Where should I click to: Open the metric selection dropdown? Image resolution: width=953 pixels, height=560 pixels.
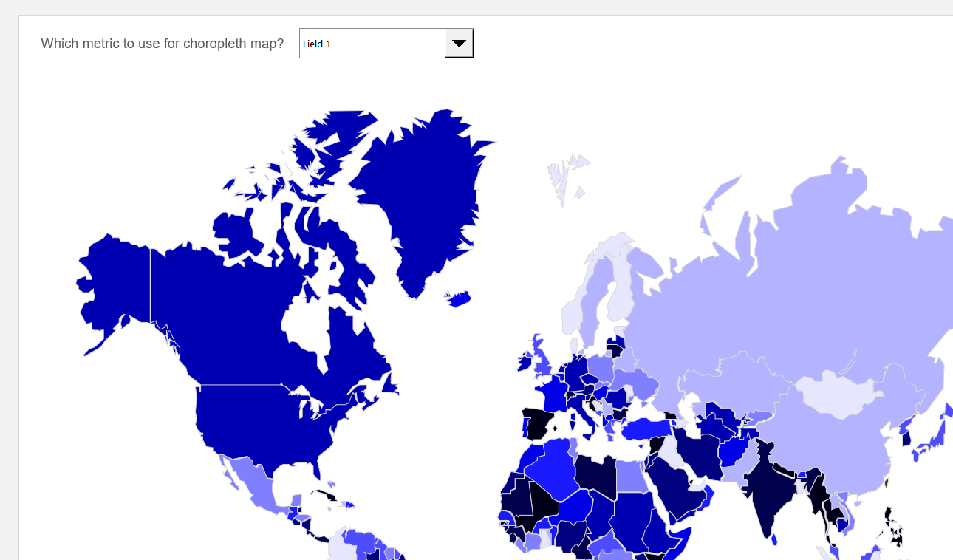click(x=385, y=43)
